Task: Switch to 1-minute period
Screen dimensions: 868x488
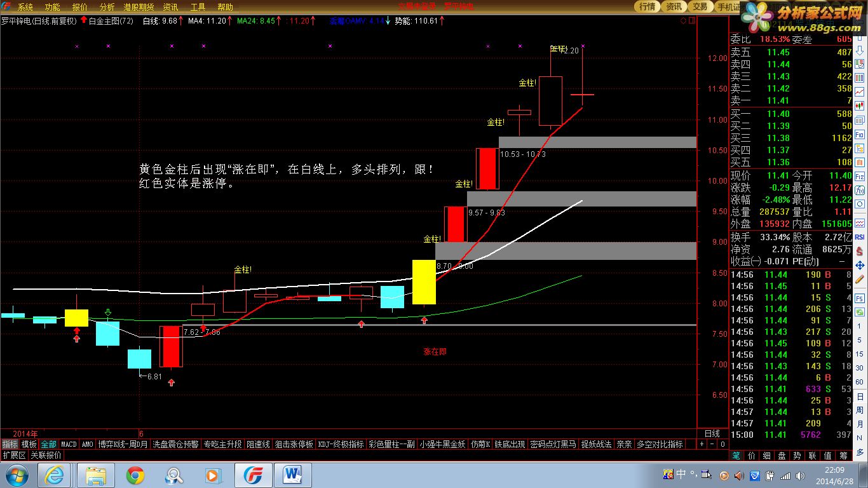Action: (x=860, y=326)
